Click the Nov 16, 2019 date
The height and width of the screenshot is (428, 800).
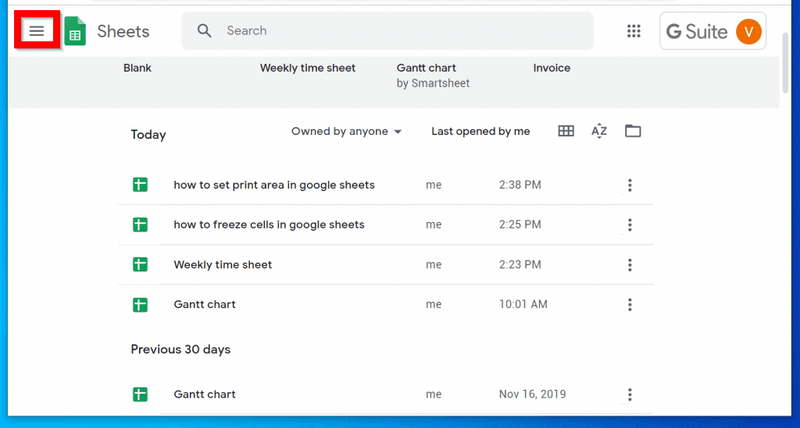[532, 394]
